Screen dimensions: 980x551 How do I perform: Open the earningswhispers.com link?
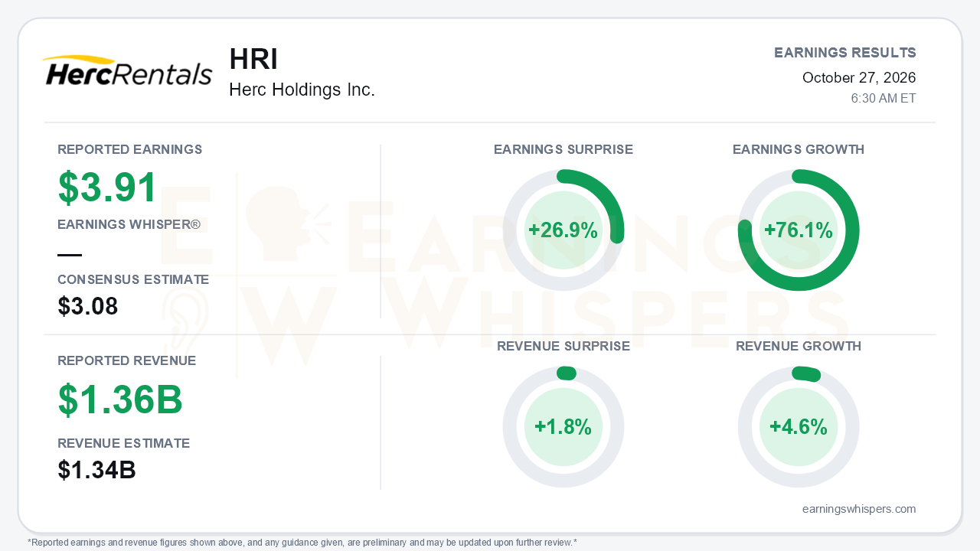click(859, 509)
